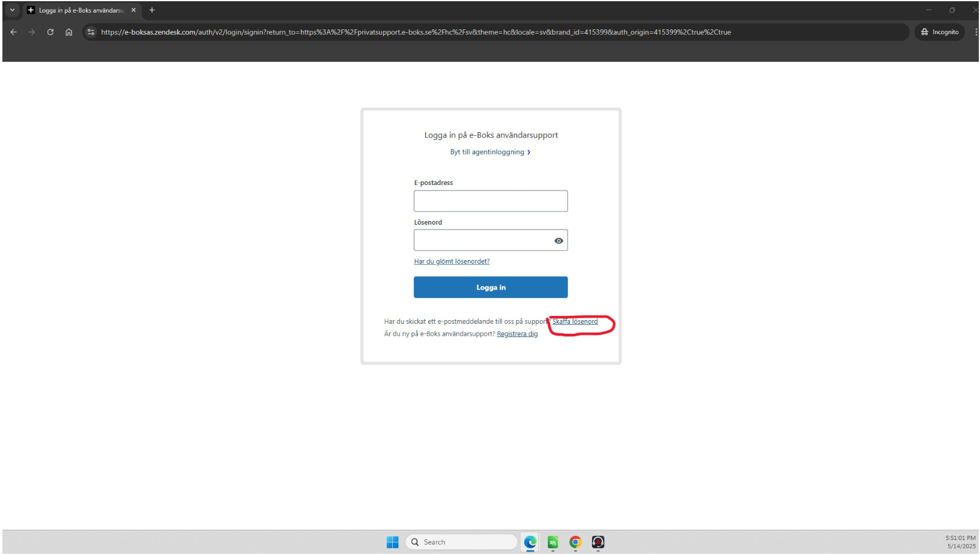The height and width of the screenshot is (555, 980).
Task: Open a new browser tab
Action: click(x=152, y=10)
